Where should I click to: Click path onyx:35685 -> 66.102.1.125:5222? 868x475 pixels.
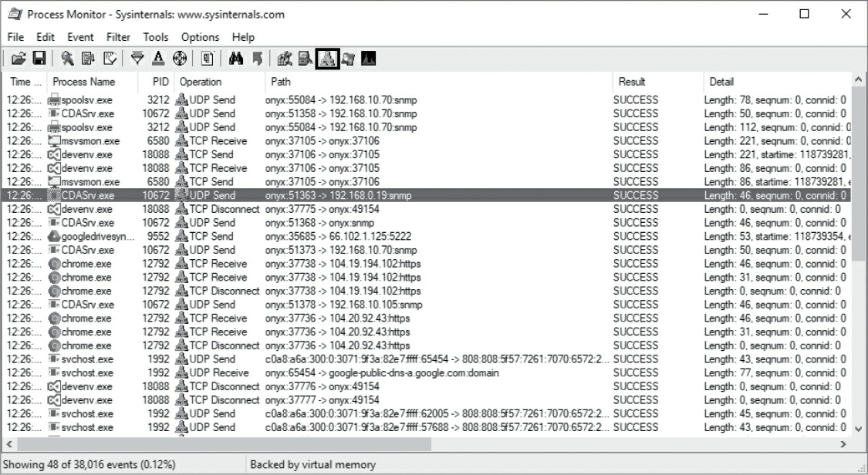pyautogui.click(x=338, y=237)
